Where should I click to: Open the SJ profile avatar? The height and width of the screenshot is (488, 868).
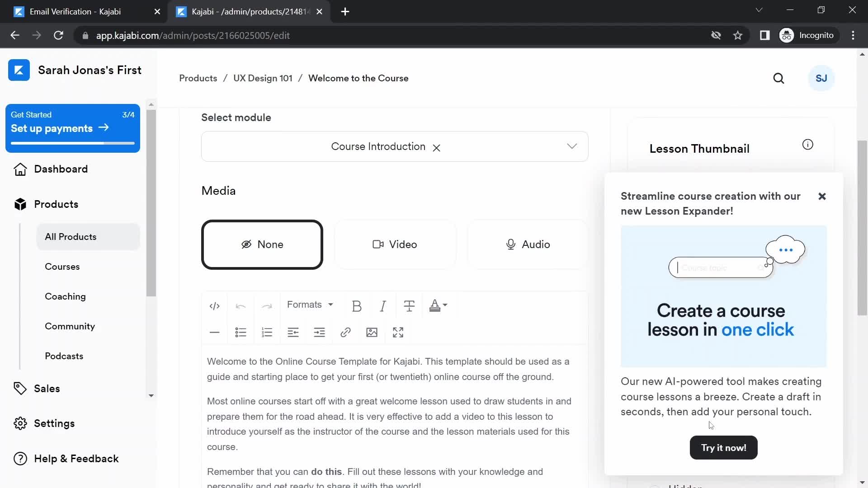[821, 79]
